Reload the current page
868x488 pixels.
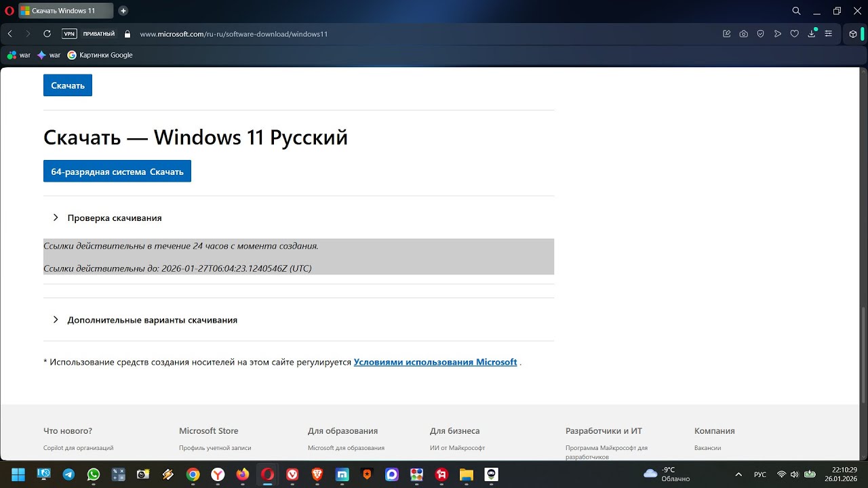47,33
